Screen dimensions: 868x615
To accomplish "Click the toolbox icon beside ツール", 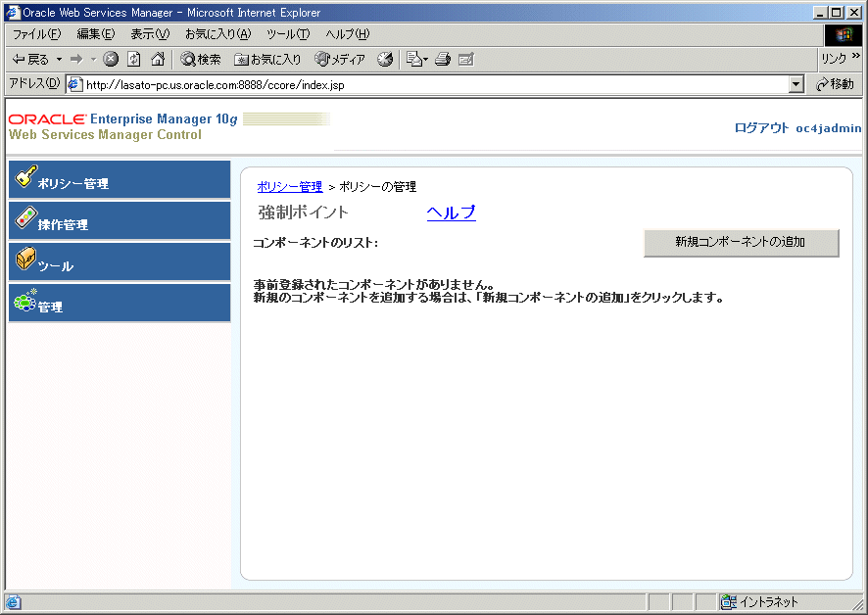I will tap(26, 259).
